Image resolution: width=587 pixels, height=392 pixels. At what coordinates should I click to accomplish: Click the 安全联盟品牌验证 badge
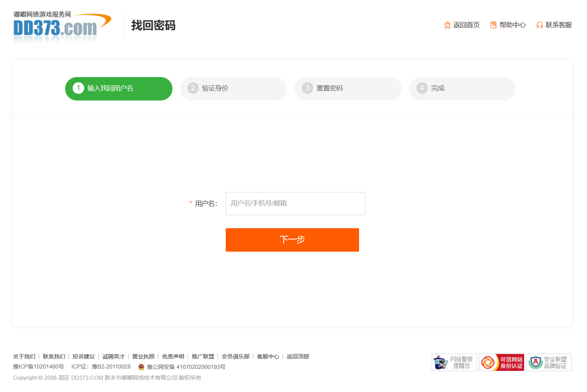pos(549,362)
